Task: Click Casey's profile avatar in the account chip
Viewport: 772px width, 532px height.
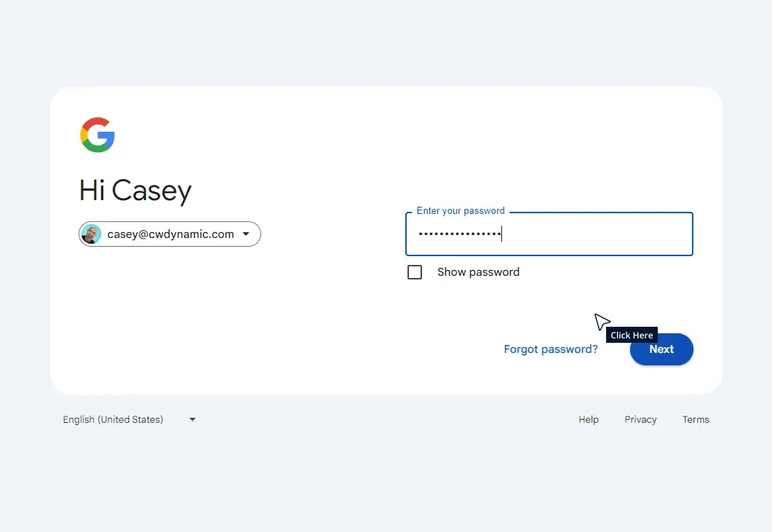Action: (91, 234)
